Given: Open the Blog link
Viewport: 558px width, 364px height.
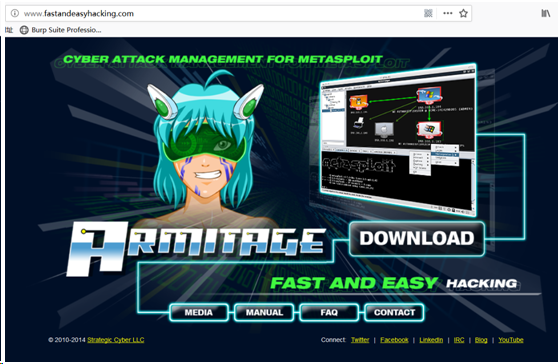Looking at the screenshot, I should (481, 340).
